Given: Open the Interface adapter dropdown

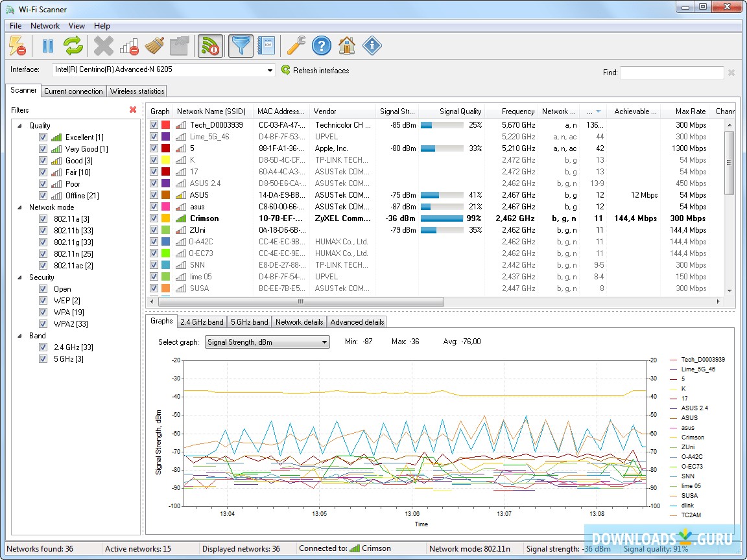Looking at the screenshot, I should [x=270, y=70].
